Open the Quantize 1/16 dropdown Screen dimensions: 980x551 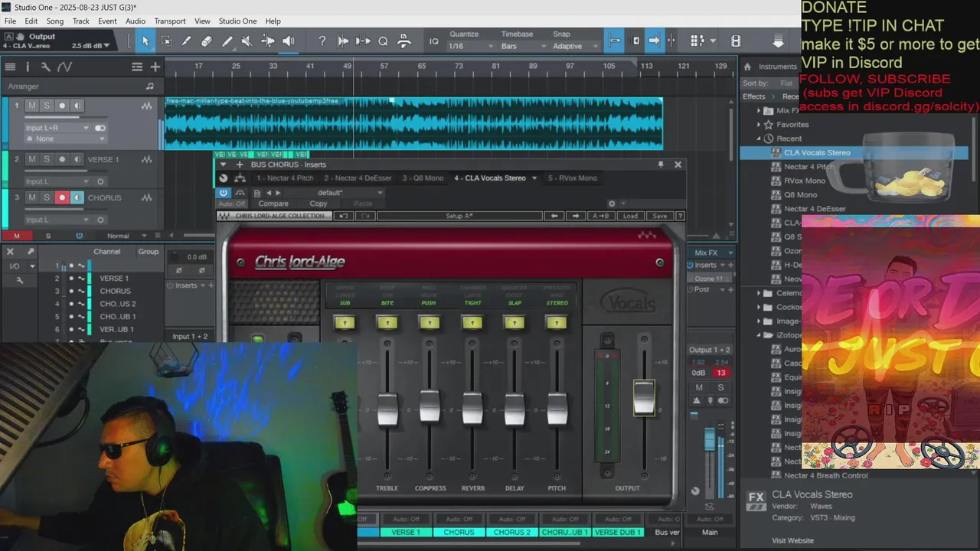(472, 46)
